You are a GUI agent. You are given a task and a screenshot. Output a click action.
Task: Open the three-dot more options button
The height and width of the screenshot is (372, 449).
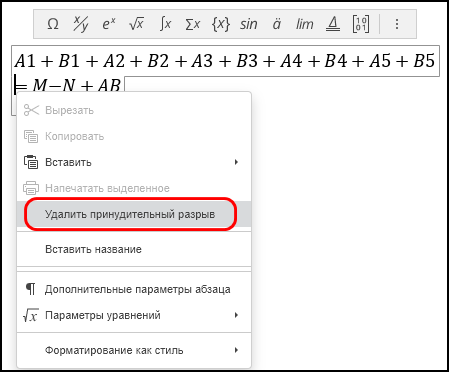coord(397,24)
